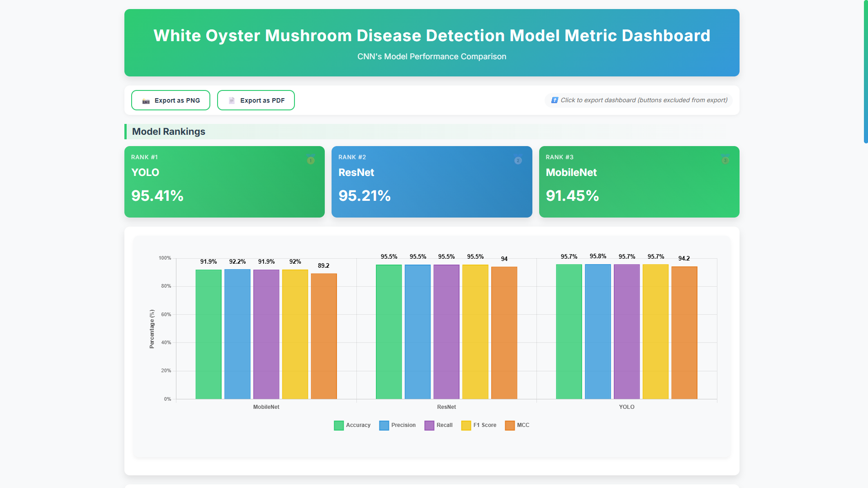Click the 100% y-axis tick label
The height and width of the screenshot is (488, 868).
[x=165, y=258]
